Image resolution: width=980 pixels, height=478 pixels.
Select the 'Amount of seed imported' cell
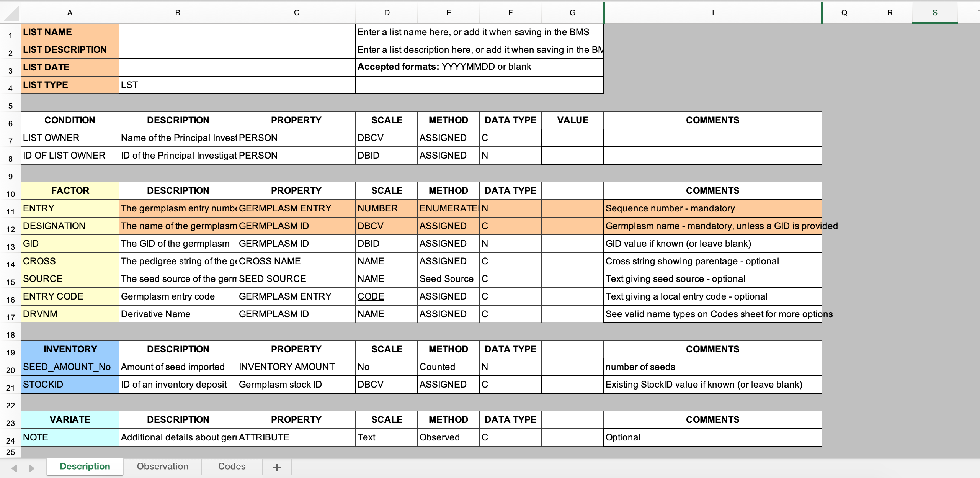[x=178, y=367]
